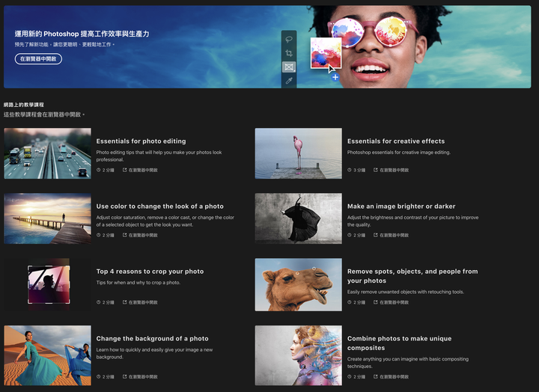
Task: Open the desert dancers background thumbnail
Action: (x=47, y=355)
